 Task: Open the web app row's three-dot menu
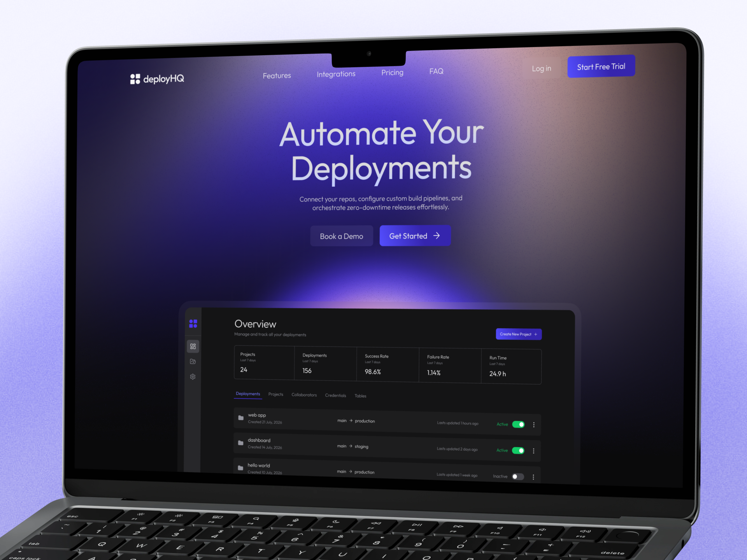tap(534, 425)
